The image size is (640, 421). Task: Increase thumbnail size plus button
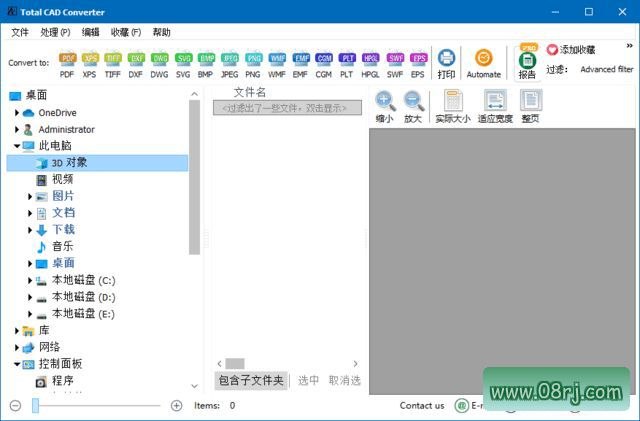pyautogui.click(x=176, y=405)
